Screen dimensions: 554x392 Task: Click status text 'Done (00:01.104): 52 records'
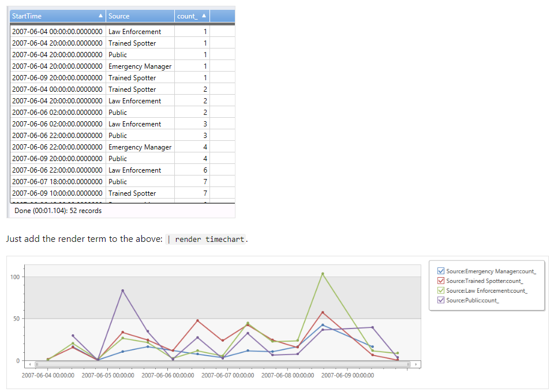point(58,211)
